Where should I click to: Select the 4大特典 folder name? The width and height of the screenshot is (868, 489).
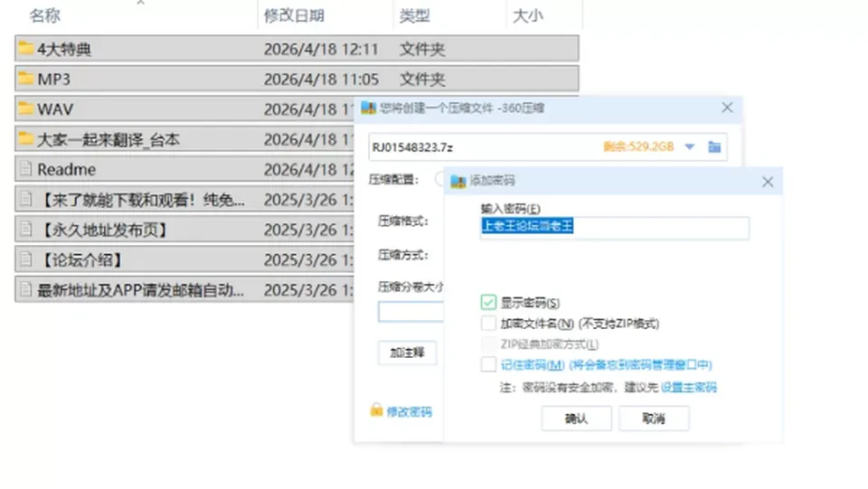click(x=64, y=49)
